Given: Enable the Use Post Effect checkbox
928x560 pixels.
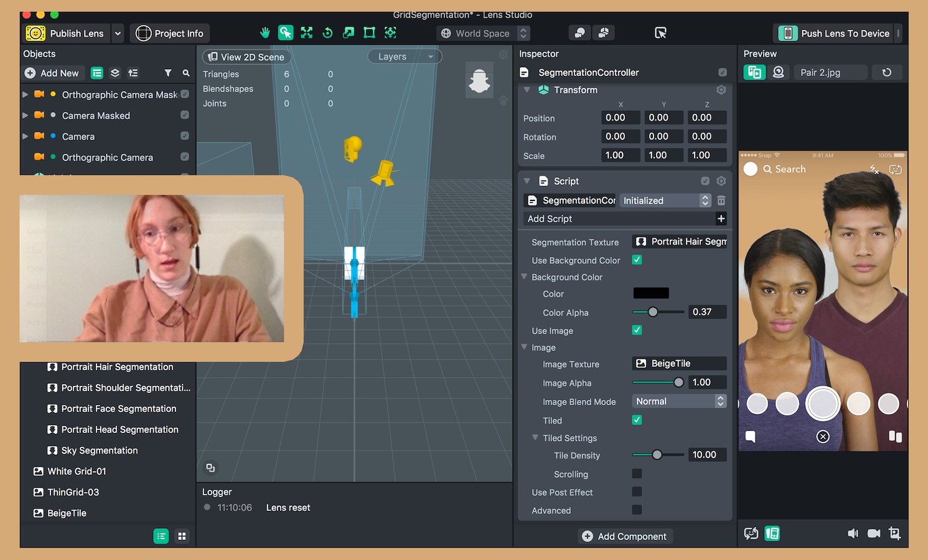Looking at the screenshot, I should [x=637, y=492].
